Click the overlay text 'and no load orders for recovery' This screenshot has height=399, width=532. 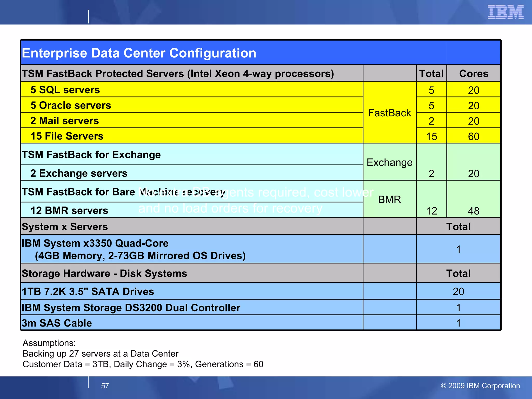click(x=230, y=209)
